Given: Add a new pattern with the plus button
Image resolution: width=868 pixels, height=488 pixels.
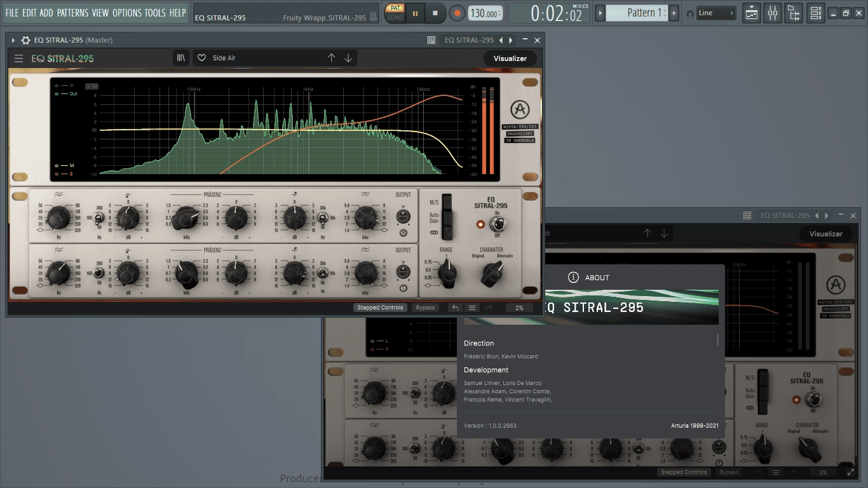Looking at the screenshot, I should 674,13.
